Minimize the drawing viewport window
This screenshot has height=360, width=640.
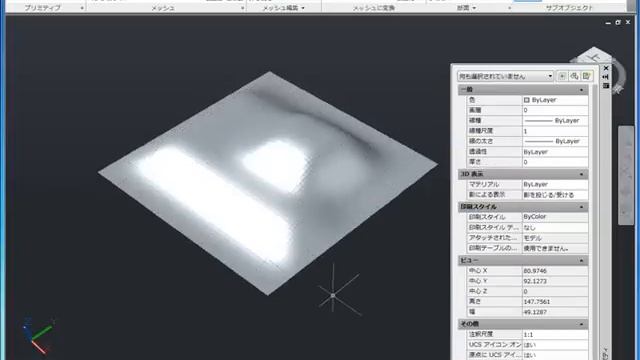click(608, 23)
